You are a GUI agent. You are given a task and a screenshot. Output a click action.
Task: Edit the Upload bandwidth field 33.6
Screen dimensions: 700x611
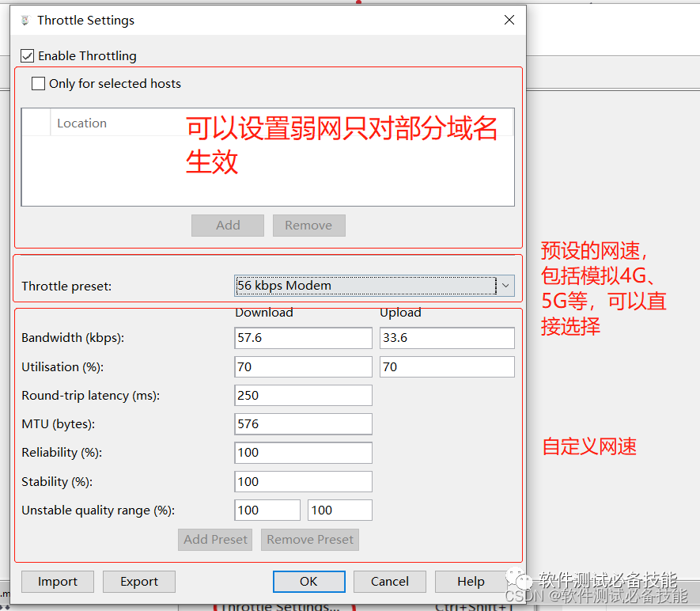click(x=447, y=338)
